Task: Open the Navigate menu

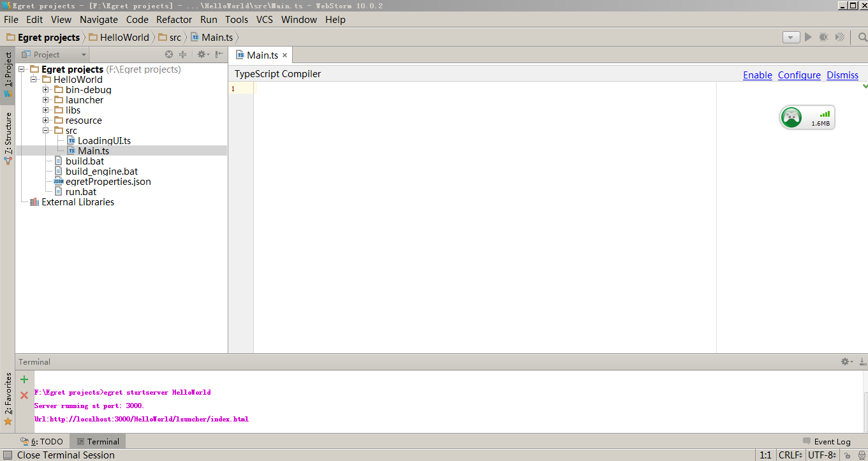Action: point(98,20)
